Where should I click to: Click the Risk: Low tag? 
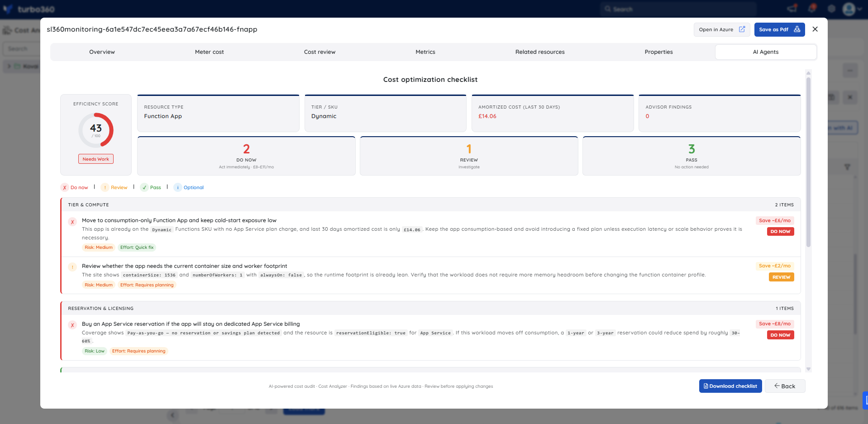point(95,351)
